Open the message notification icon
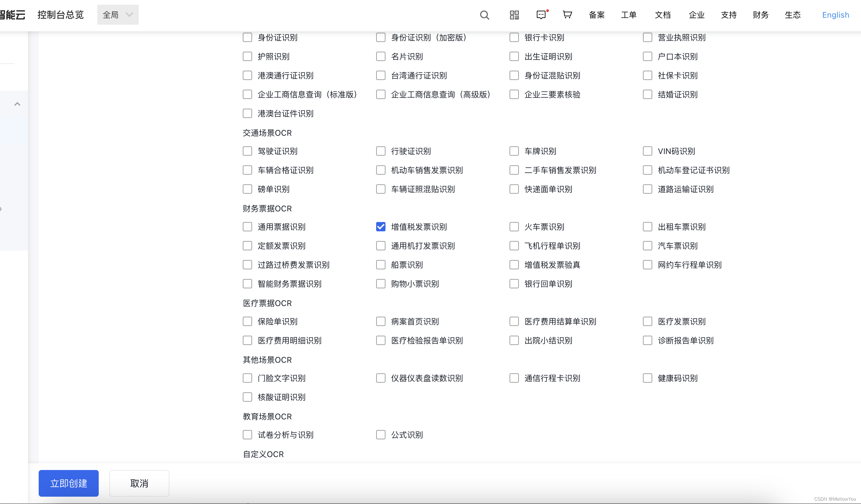Screen dimensions: 861x504 point(541,15)
